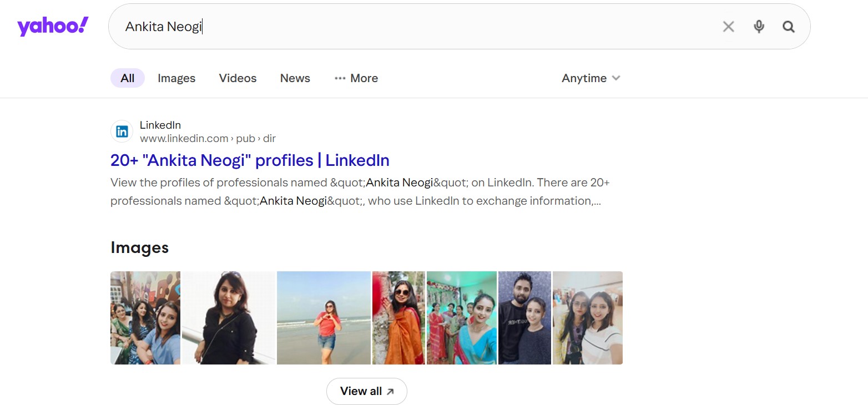Image resolution: width=868 pixels, height=405 pixels.
Task: Switch to the Images tab
Action: point(176,78)
